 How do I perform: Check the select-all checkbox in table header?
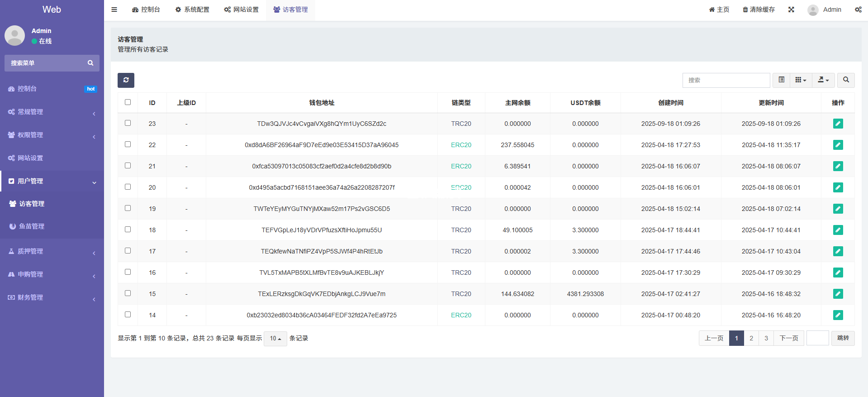(x=128, y=102)
